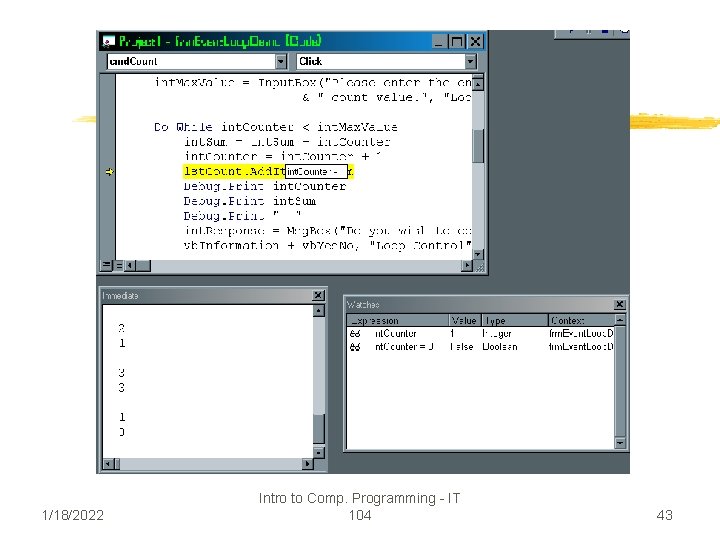
Task: Switch to Procedure View button
Action: point(106,265)
